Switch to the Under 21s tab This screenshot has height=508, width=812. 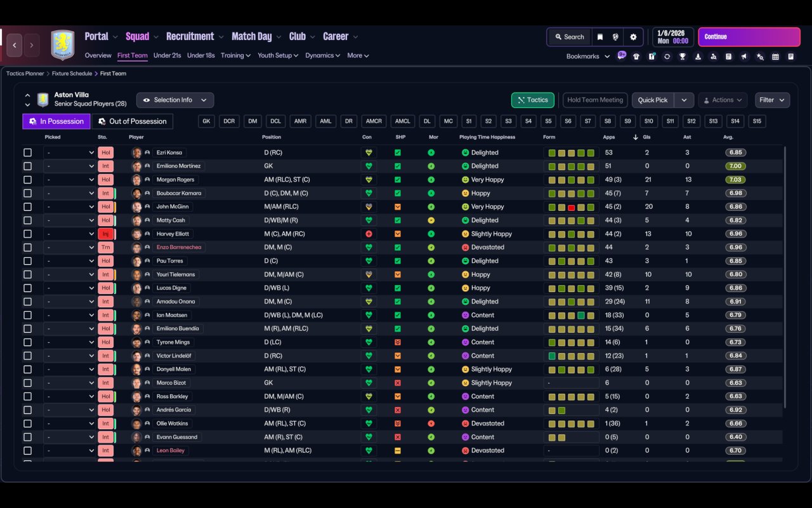click(167, 55)
